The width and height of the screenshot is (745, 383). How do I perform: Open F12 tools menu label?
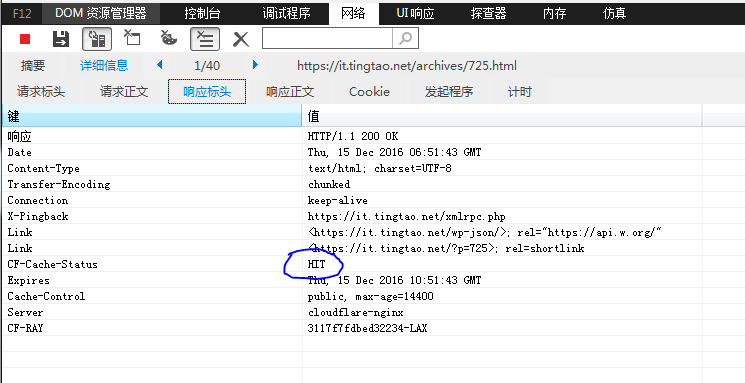22,13
